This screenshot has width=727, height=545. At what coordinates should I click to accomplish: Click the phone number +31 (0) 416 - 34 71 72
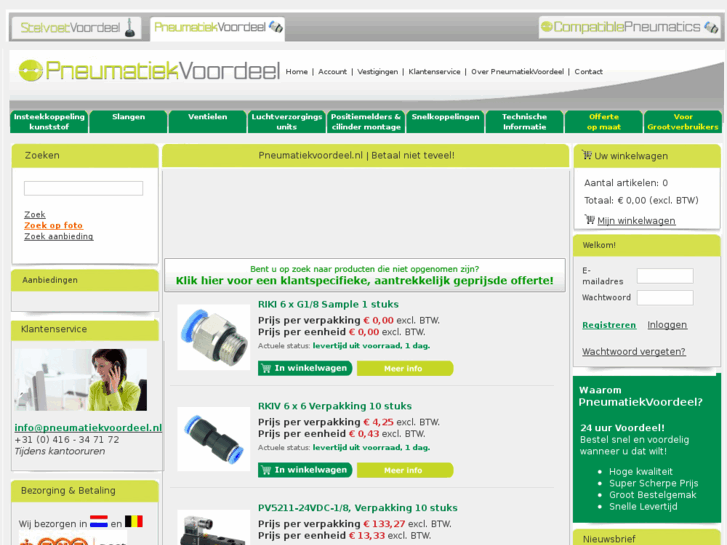click(x=67, y=440)
